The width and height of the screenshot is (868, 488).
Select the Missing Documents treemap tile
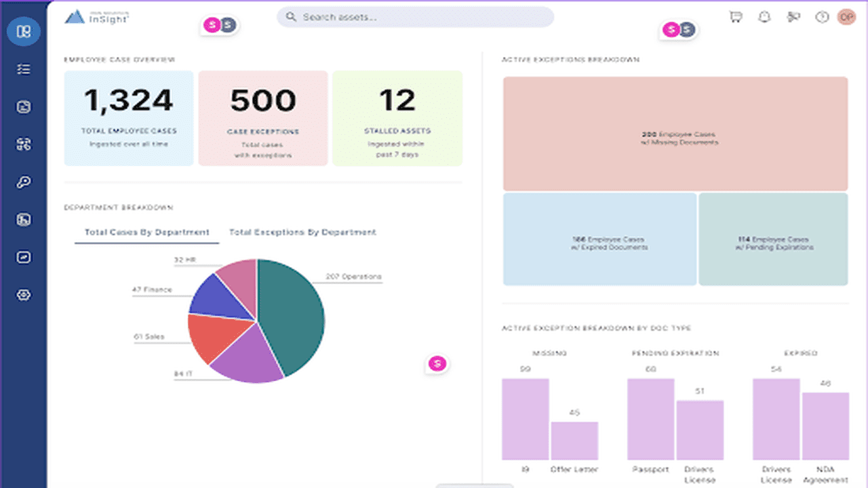click(675, 134)
